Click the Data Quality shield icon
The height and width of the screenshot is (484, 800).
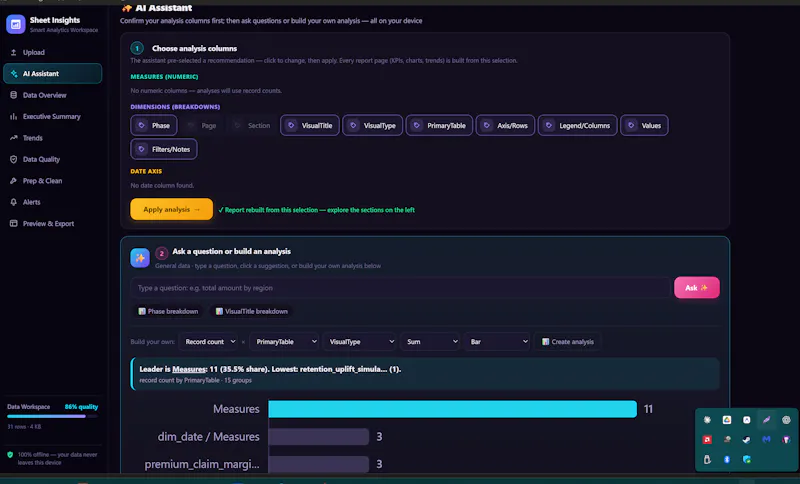[14, 159]
